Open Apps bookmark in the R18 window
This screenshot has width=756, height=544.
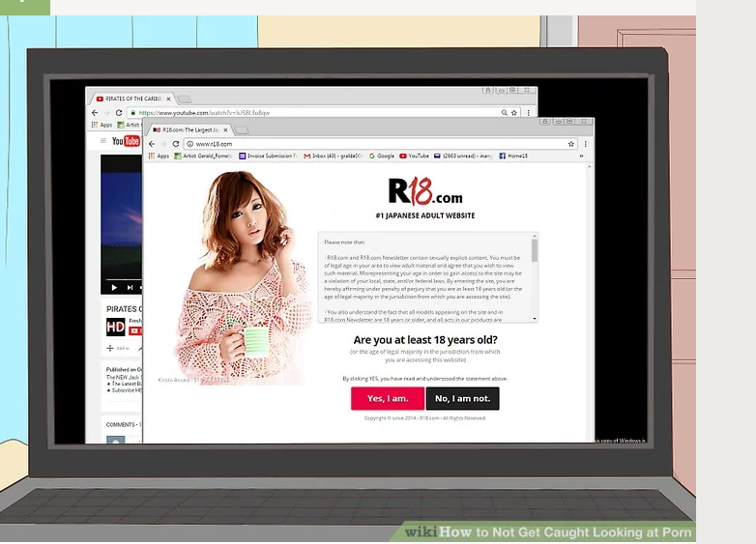tap(160, 157)
